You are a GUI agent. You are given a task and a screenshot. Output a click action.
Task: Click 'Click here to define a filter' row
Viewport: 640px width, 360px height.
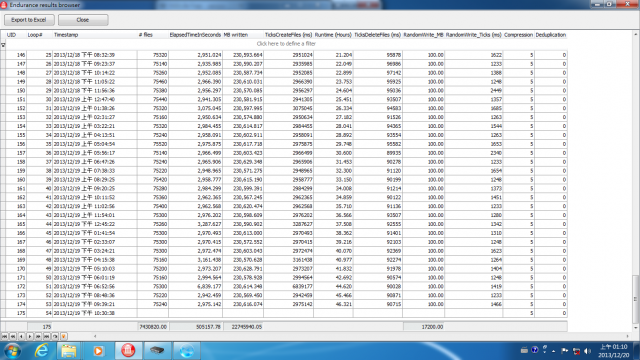coord(286,44)
